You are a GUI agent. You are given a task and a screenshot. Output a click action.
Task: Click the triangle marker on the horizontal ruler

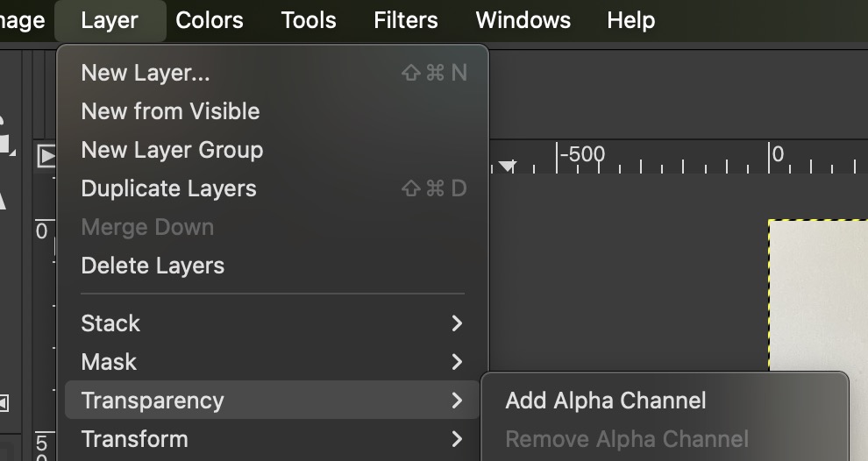pos(507,166)
